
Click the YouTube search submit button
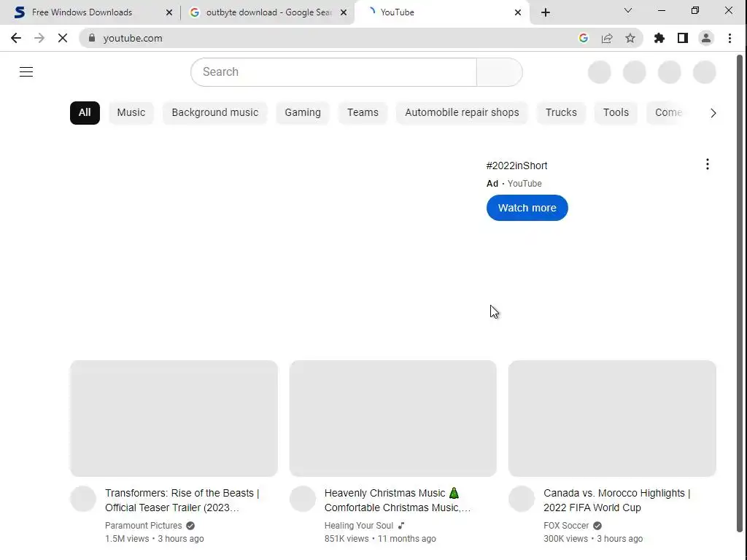pos(499,72)
